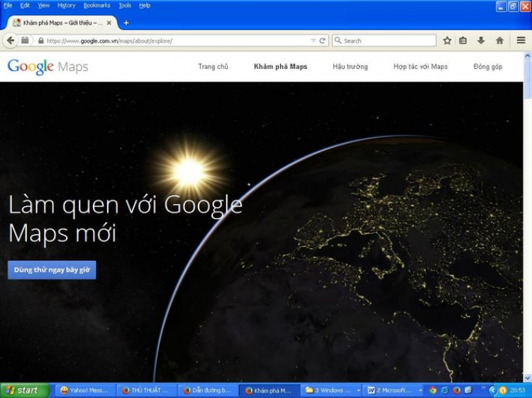Show bookmarks list icon in toolbar
Screen dimensions: 532x398
(462, 40)
